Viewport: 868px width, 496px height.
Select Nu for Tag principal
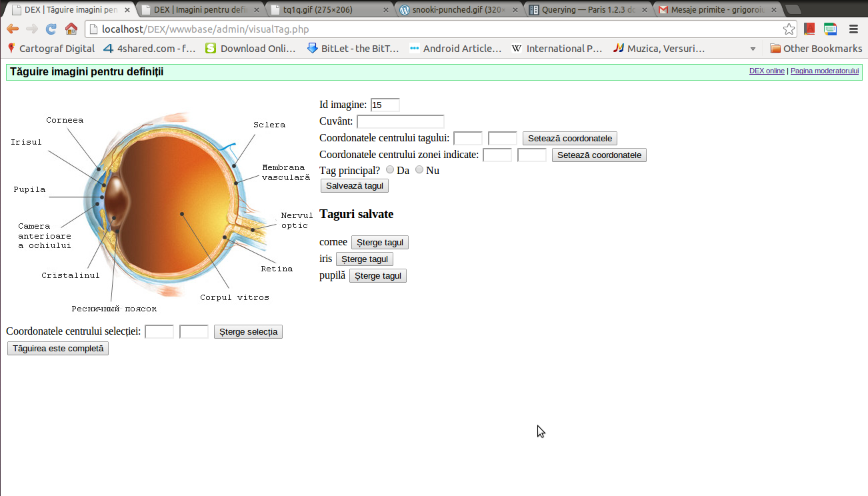coord(419,170)
